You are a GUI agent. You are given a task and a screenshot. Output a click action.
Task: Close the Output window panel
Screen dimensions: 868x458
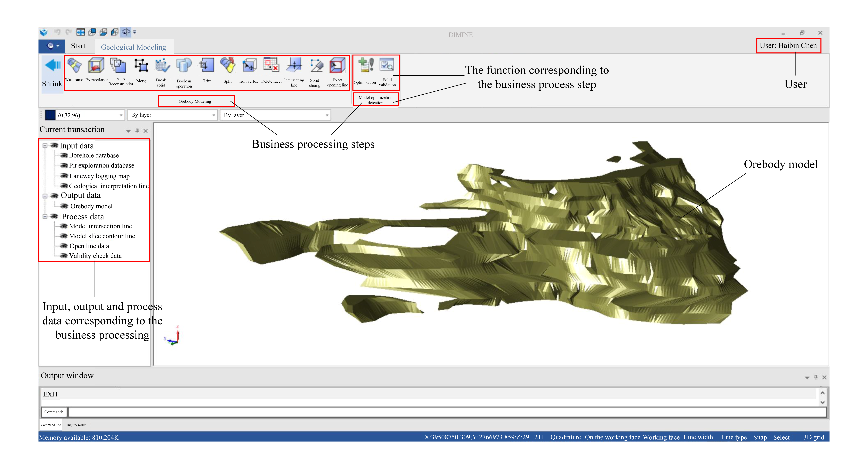[824, 377]
